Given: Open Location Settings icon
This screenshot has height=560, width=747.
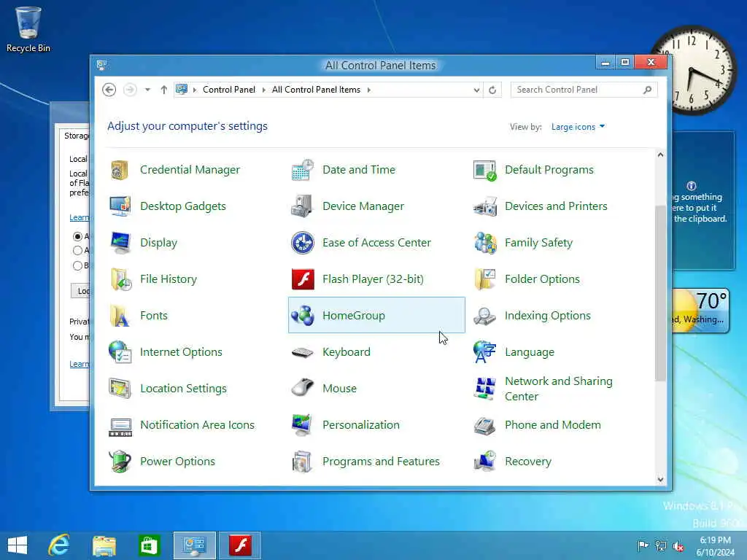Looking at the screenshot, I should pyautogui.click(x=120, y=389).
